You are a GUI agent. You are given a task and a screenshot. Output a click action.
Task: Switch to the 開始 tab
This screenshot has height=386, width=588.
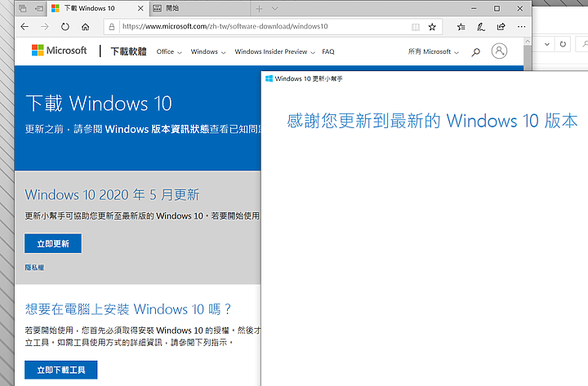(199, 8)
